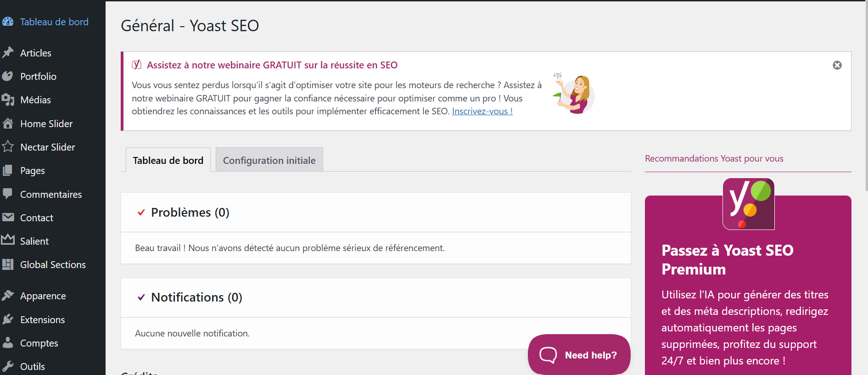Click the Yoast logo in webinar notice

[x=136, y=65]
